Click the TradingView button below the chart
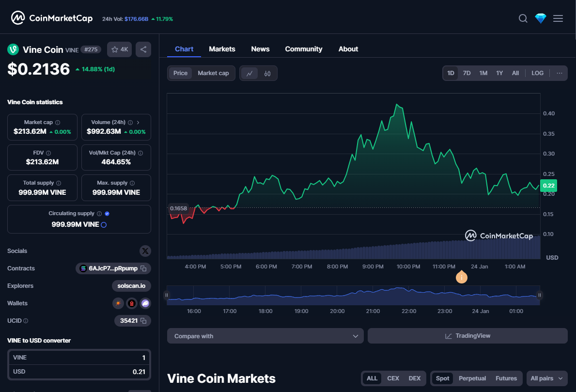 [x=467, y=335]
